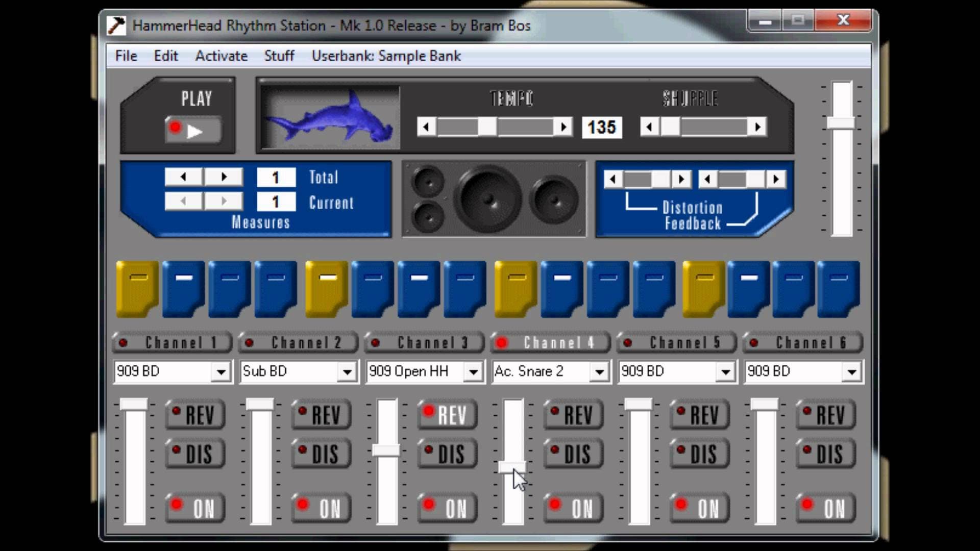Viewport: 980px width, 551px height.
Task: Disable REV on Channel 3
Action: (447, 414)
